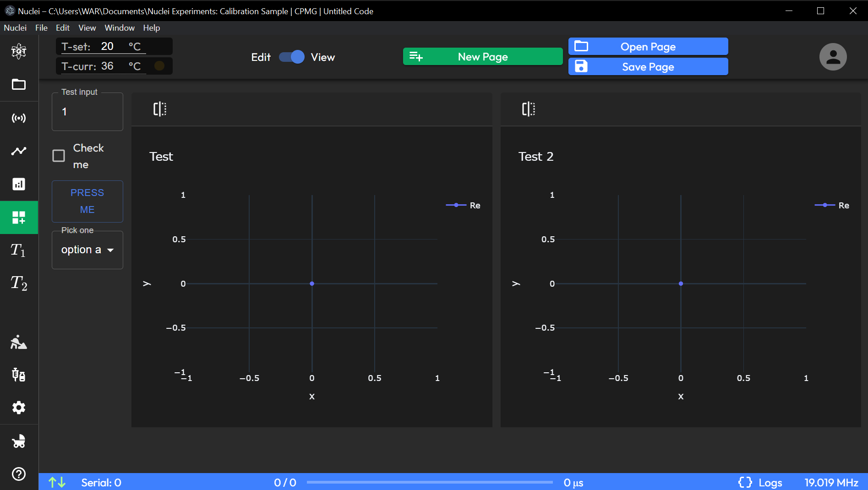Open the help question mark icon
Viewport: 868px width, 490px height.
point(19,474)
